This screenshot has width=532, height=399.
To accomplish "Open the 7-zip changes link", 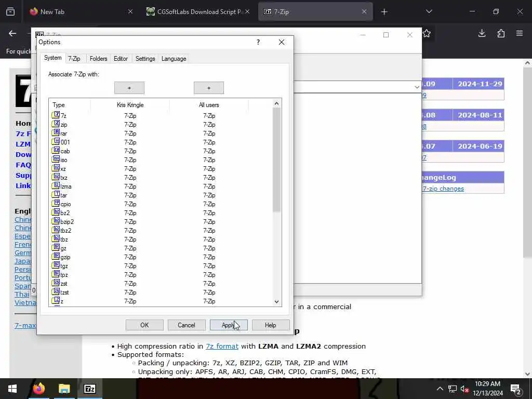I will [x=443, y=189].
